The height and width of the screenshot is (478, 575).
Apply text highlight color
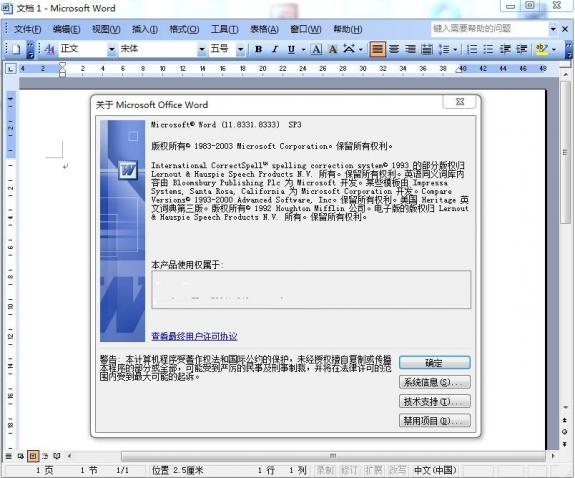click(542, 49)
